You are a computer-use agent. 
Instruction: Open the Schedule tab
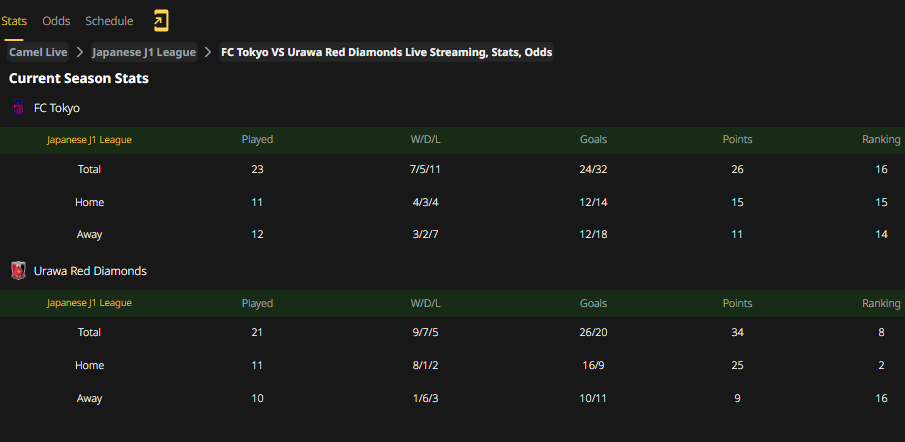tap(109, 21)
